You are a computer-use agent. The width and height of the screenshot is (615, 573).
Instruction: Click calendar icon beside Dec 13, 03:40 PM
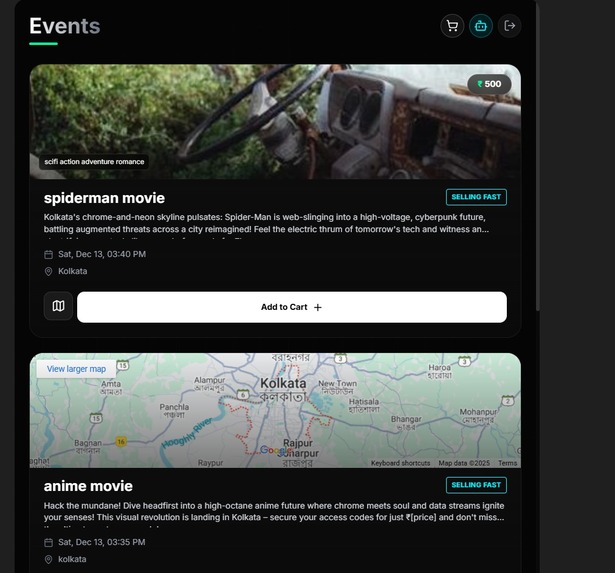click(49, 255)
